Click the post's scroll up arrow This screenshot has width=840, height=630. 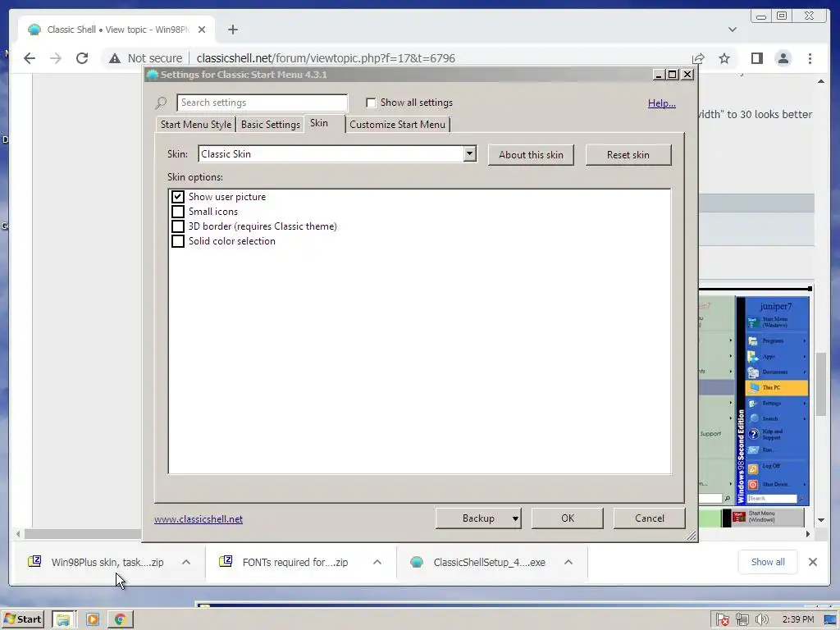click(x=820, y=81)
